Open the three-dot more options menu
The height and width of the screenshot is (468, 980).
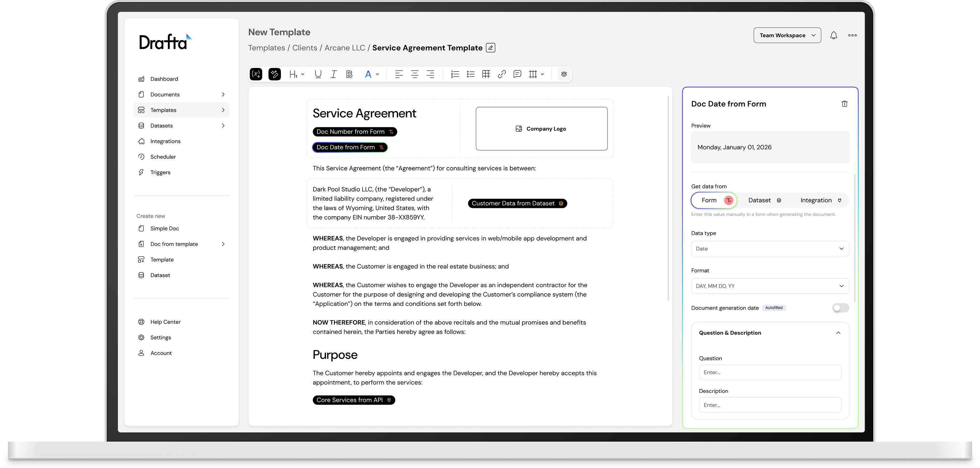pos(853,35)
